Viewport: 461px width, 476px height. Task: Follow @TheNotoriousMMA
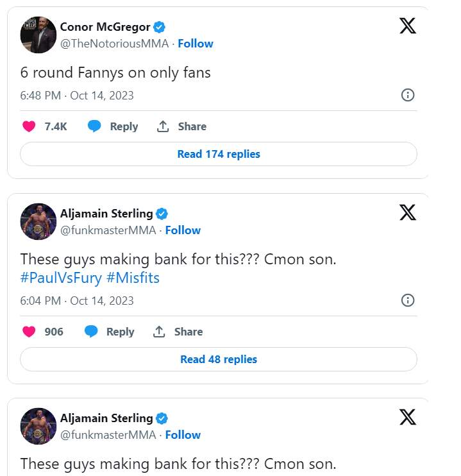pos(196,44)
